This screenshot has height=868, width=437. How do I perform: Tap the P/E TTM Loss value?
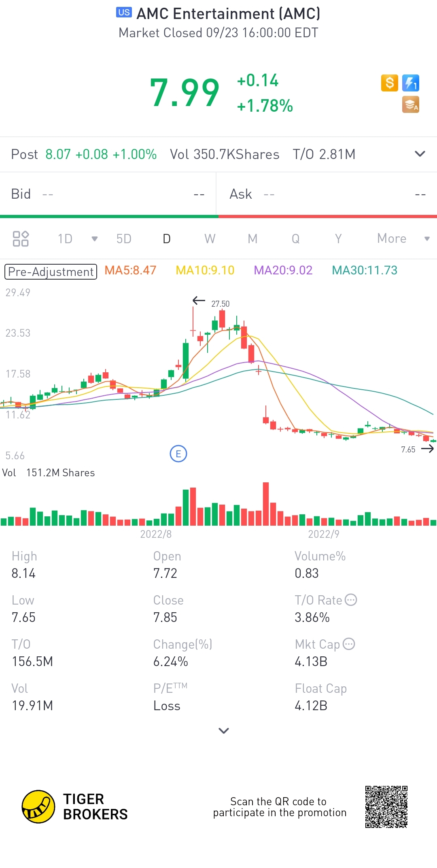[167, 706]
